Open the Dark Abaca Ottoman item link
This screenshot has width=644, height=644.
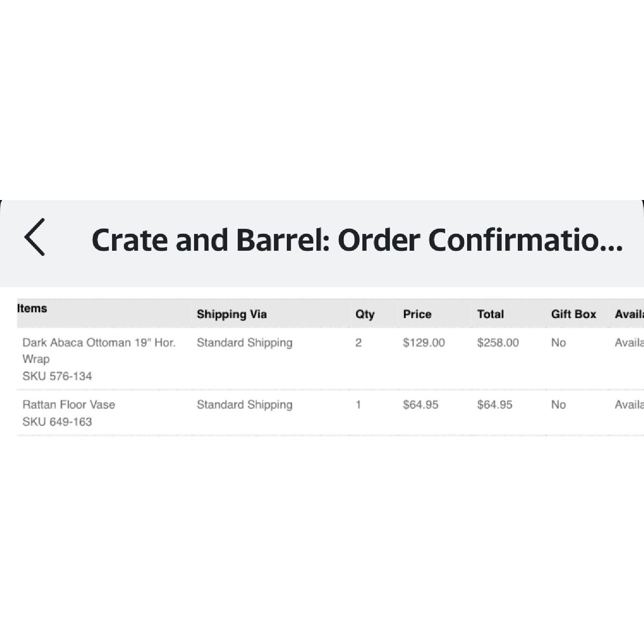click(99, 351)
